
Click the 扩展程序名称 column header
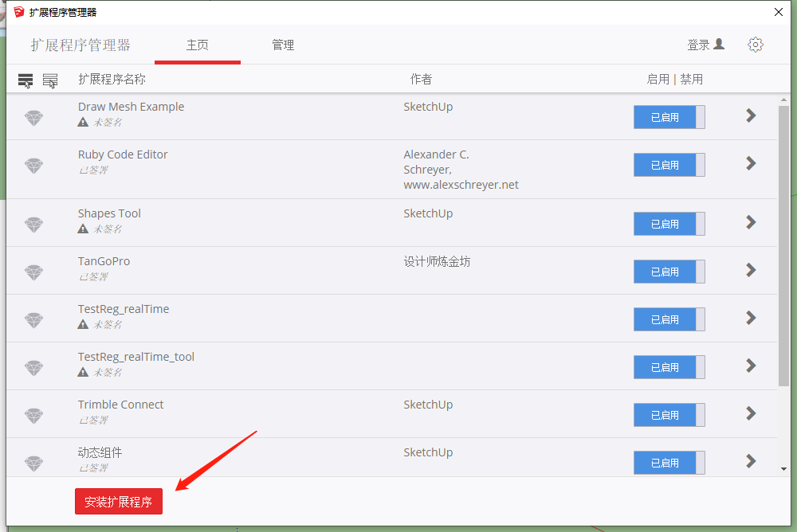[112, 80]
